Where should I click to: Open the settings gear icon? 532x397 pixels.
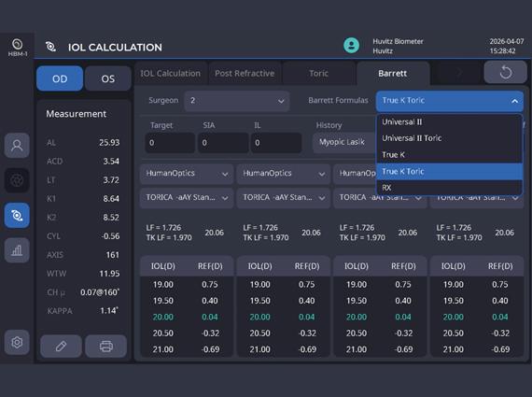17,342
